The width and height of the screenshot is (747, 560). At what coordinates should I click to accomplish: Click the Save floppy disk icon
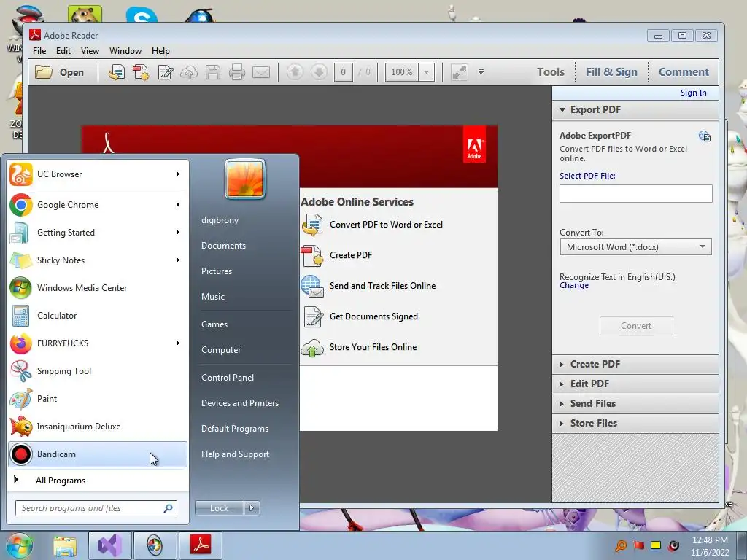pos(213,72)
